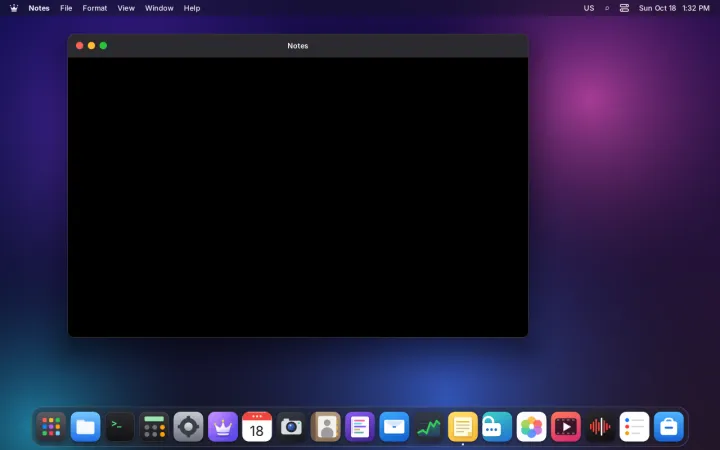This screenshot has height=450, width=720.
Task: Open the Notes app menu
Action: (39, 8)
